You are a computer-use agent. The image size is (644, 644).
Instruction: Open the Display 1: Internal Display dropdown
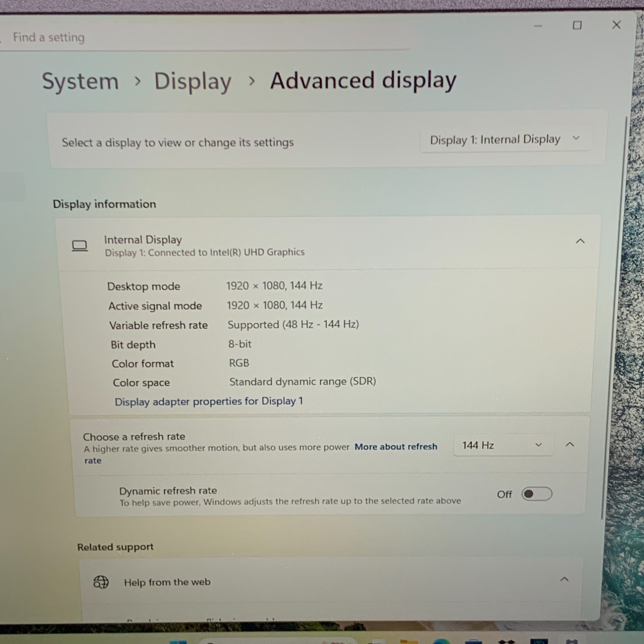tap(505, 140)
